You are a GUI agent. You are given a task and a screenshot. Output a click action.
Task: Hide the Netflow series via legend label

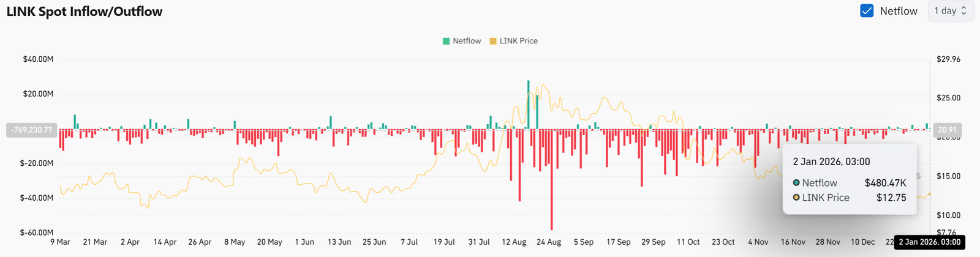coord(467,41)
